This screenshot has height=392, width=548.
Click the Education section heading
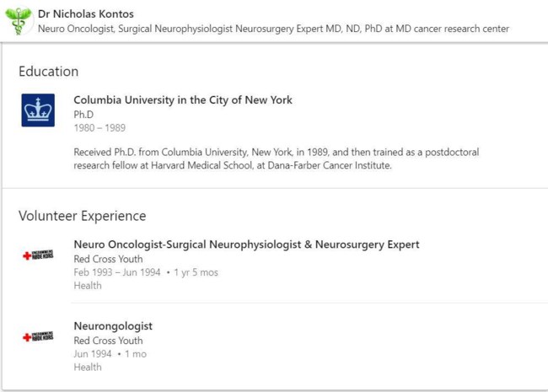coord(48,72)
